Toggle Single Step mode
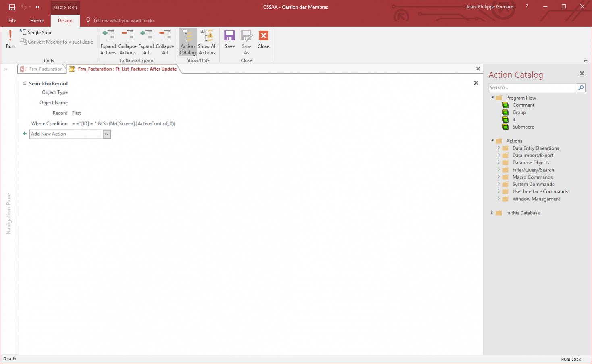The height and width of the screenshot is (364, 592). coord(35,32)
